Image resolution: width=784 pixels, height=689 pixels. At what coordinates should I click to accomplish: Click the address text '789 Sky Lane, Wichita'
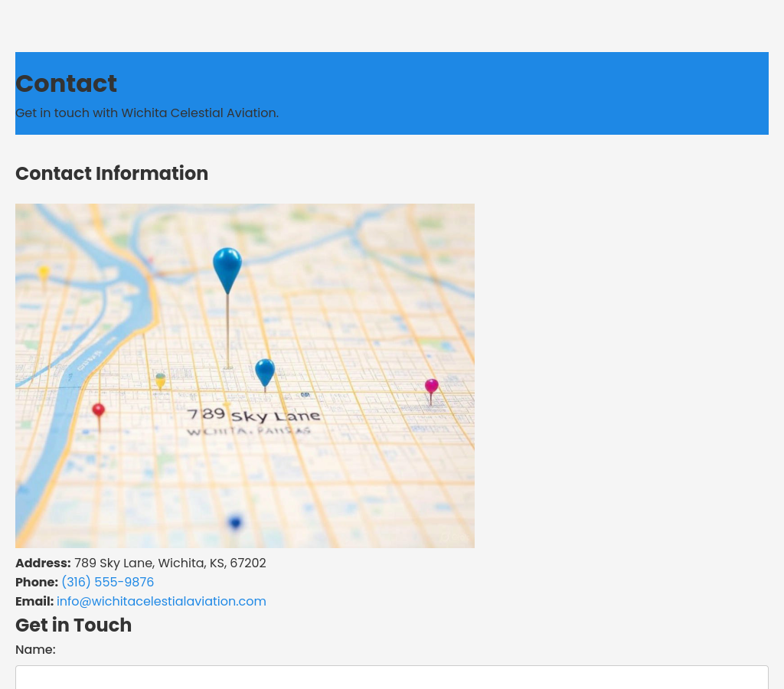pos(170,563)
